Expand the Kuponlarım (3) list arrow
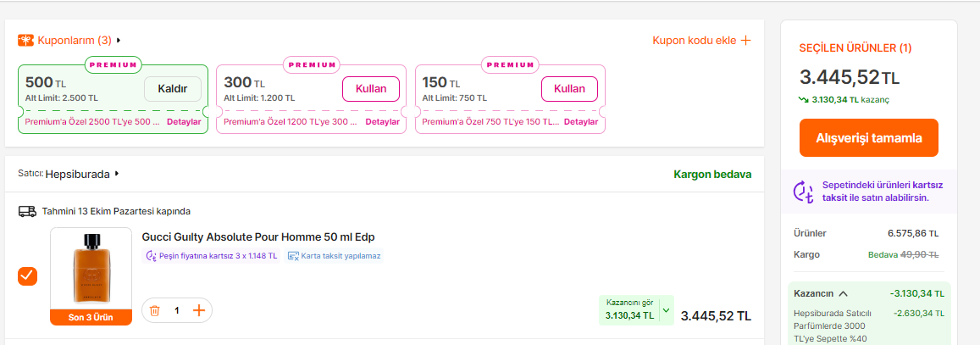 coord(119,40)
